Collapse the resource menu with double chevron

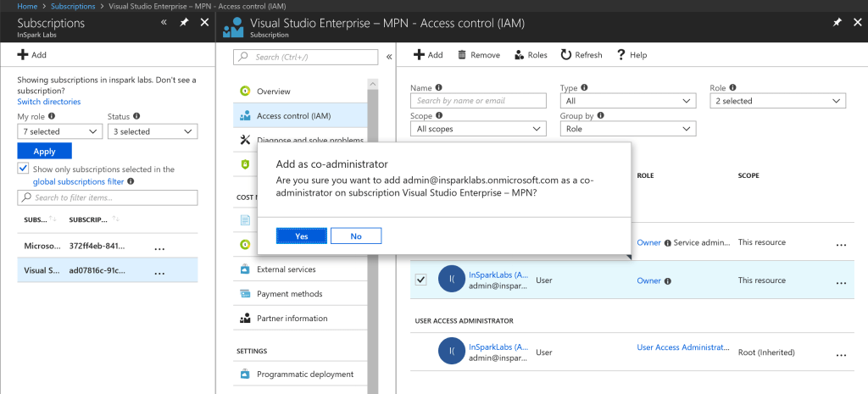click(x=389, y=58)
